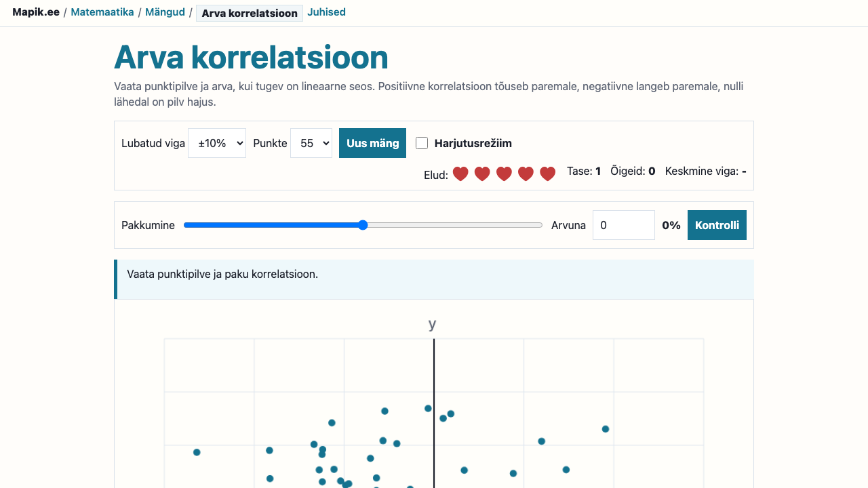Click the Tase: 1 level indicator
The image size is (868, 488).
(584, 171)
